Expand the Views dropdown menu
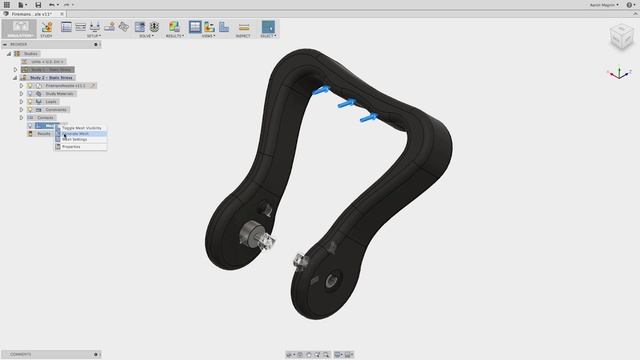 coord(209,36)
